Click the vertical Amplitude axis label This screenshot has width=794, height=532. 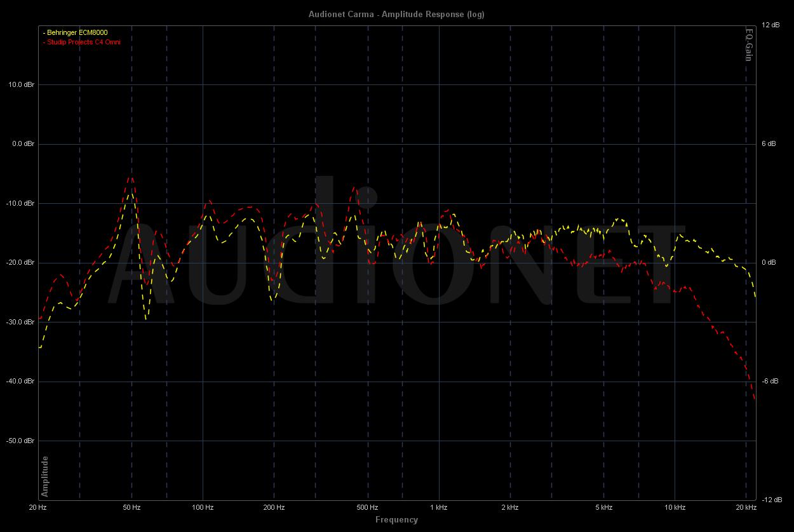click(44, 476)
